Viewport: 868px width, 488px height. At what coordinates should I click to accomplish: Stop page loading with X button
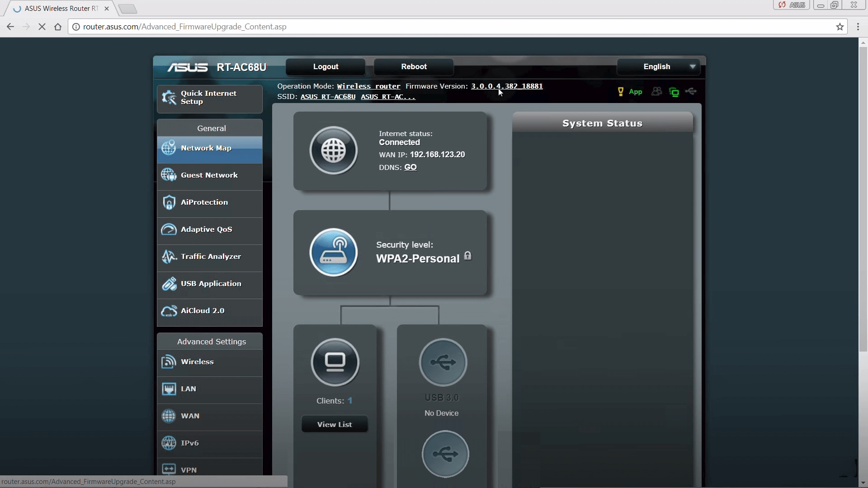42,27
